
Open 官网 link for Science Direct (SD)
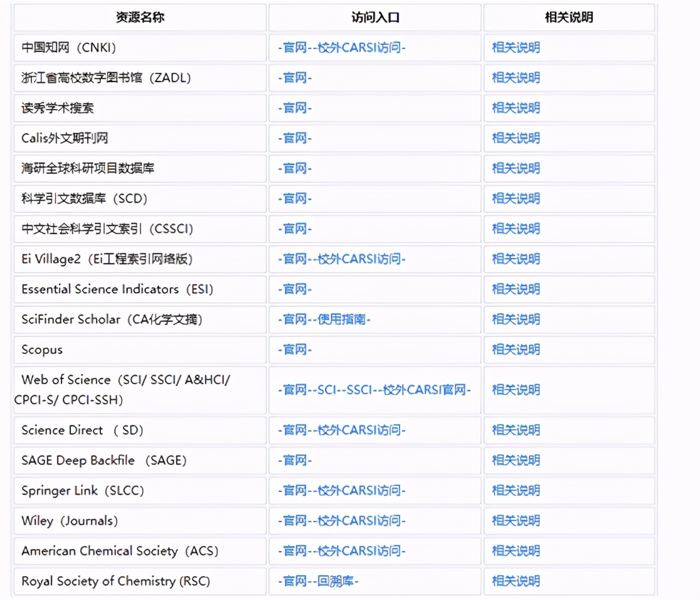point(295,431)
